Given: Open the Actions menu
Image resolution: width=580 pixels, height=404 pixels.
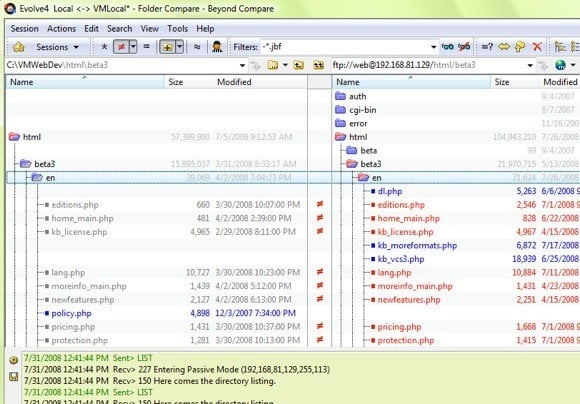Looking at the screenshot, I should pos(61,28).
